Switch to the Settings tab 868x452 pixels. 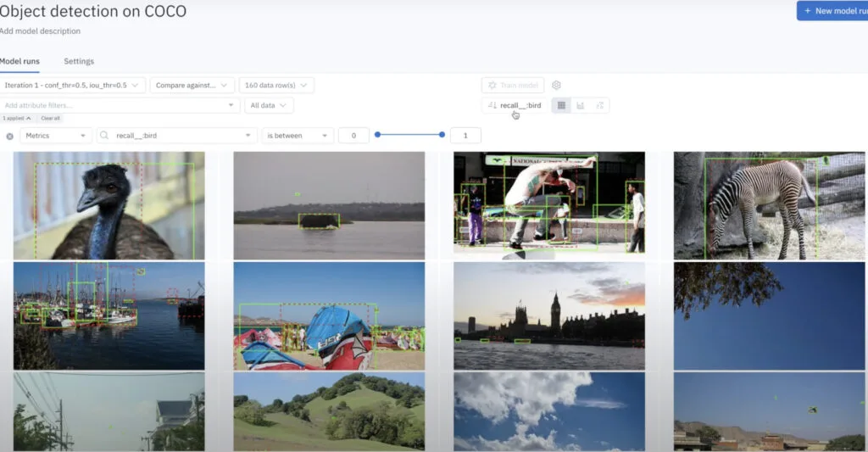pyautogui.click(x=79, y=61)
